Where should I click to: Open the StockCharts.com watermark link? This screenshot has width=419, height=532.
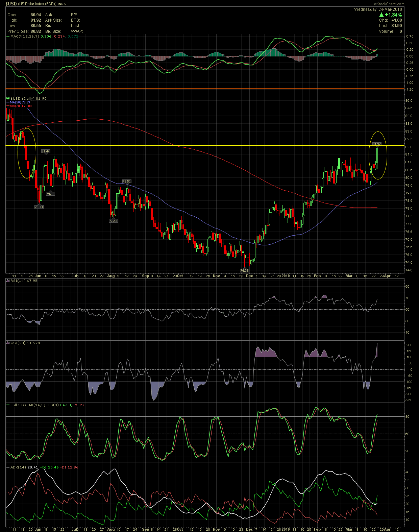[x=391, y=4]
